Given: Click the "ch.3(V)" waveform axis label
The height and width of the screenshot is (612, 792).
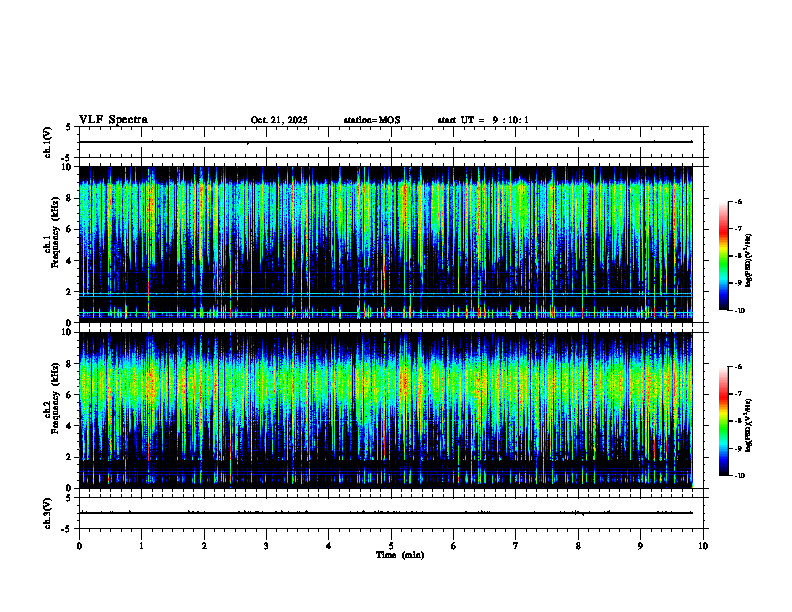Looking at the screenshot, I should (48, 513).
